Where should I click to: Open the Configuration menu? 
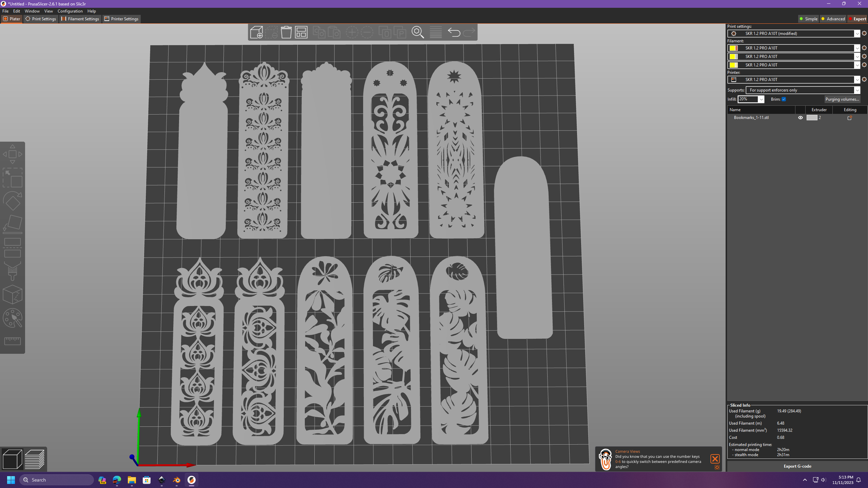70,11
